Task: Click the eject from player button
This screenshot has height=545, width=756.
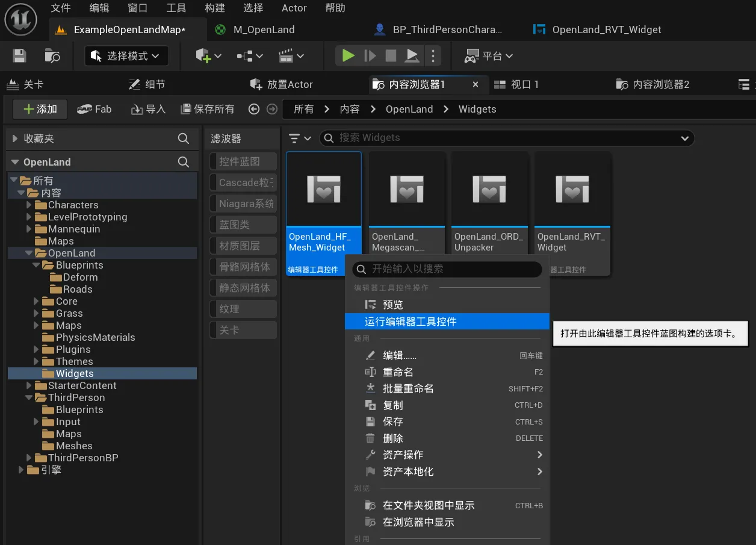Action: 412,56
